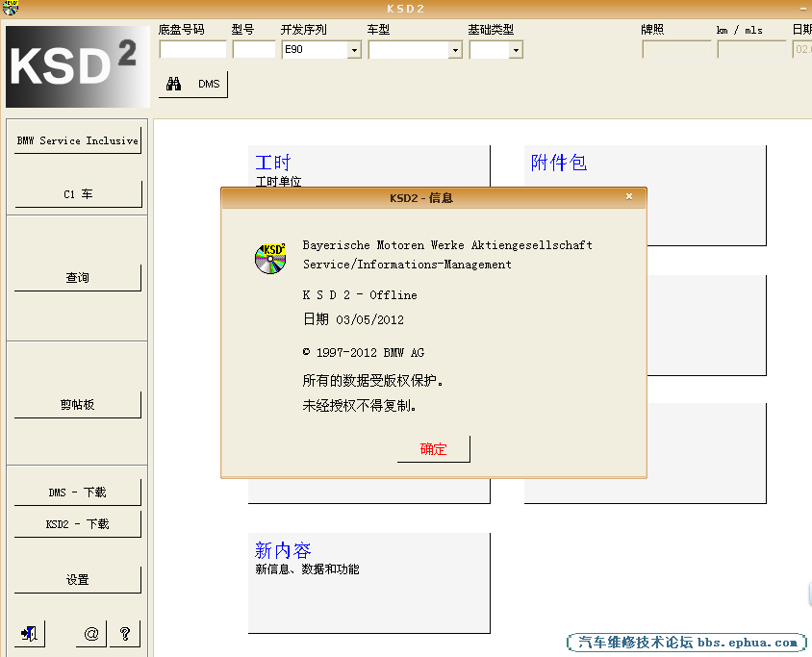This screenshot has height=657, width=812.
Task: Open the 工时 labor time tile
Action: pyautogui.click(x=368, y=166)
